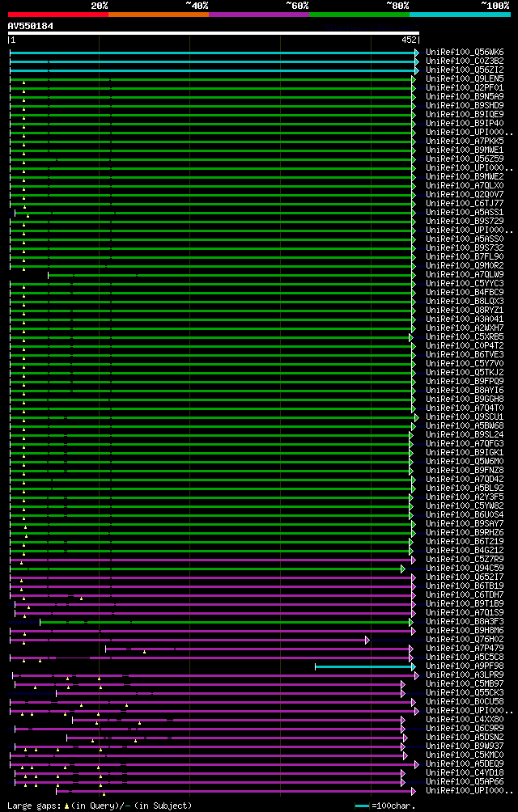Open the UniRef100_C5YYC3 entry
Image resolution: width=518 pixels, height=812 pixels.
pyautogui.click(x=465, y=284)
